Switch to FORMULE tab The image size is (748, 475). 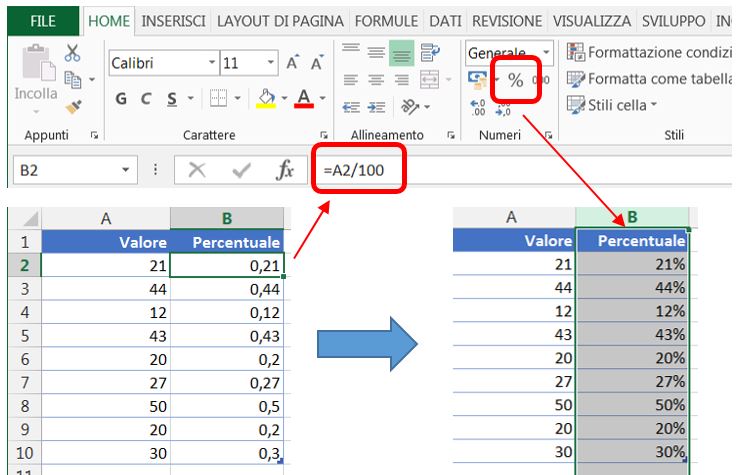click(386, 21)
